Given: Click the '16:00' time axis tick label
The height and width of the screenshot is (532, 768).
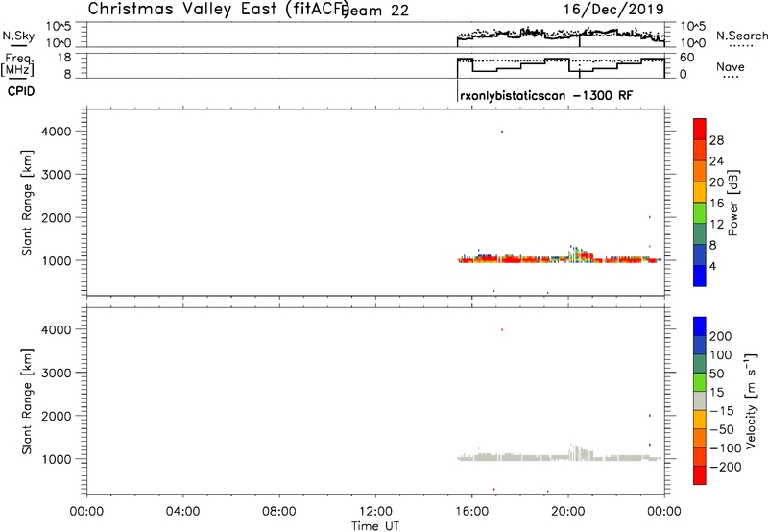Looking at the screenshot, I should click(x=471, y=512).
